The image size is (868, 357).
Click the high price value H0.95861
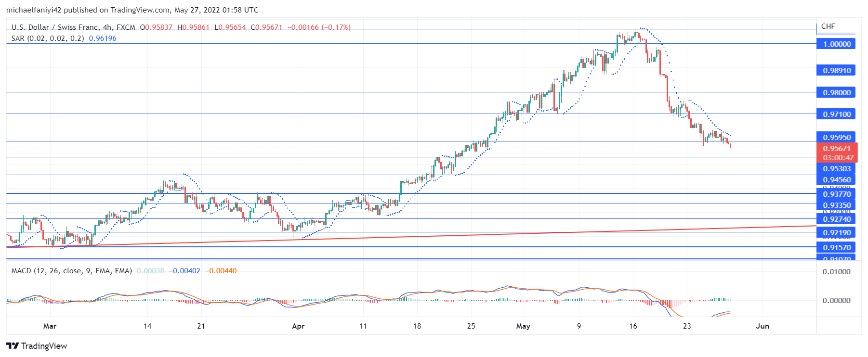[193, 27]
